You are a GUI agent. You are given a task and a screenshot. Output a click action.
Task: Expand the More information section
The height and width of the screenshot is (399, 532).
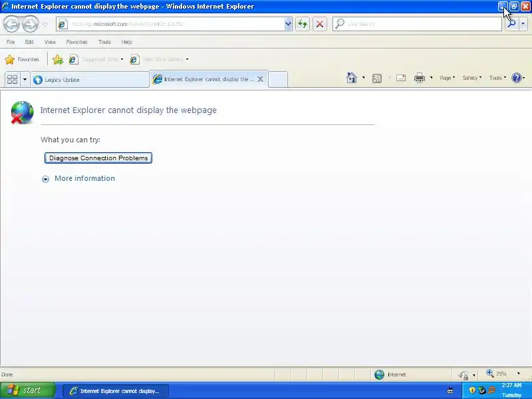tap(45, 179)
